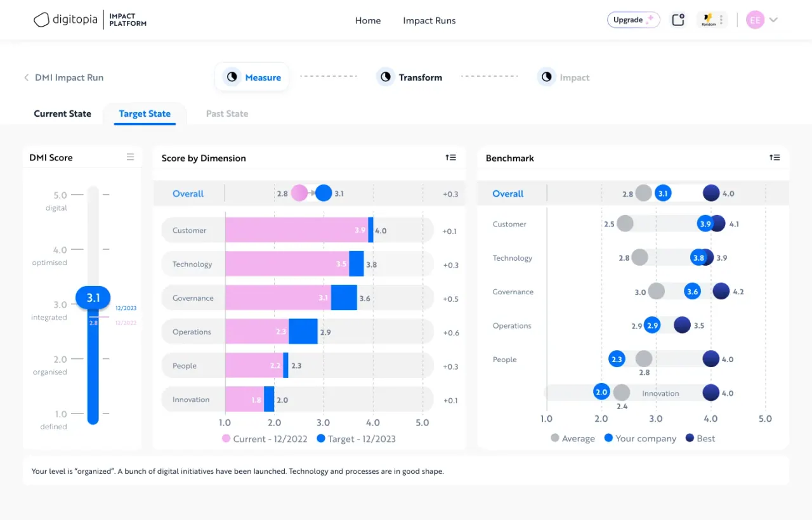Image resolution: width=812 pixels, height=520 pixels.
Task: Toggle Best legend in Benchmark
Action: coord(700,438)
